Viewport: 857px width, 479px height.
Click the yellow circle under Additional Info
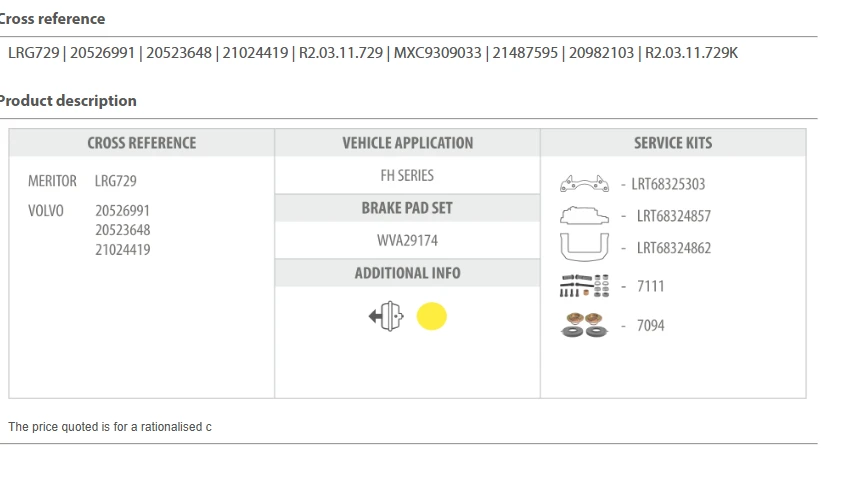click(x=431, y=317)
